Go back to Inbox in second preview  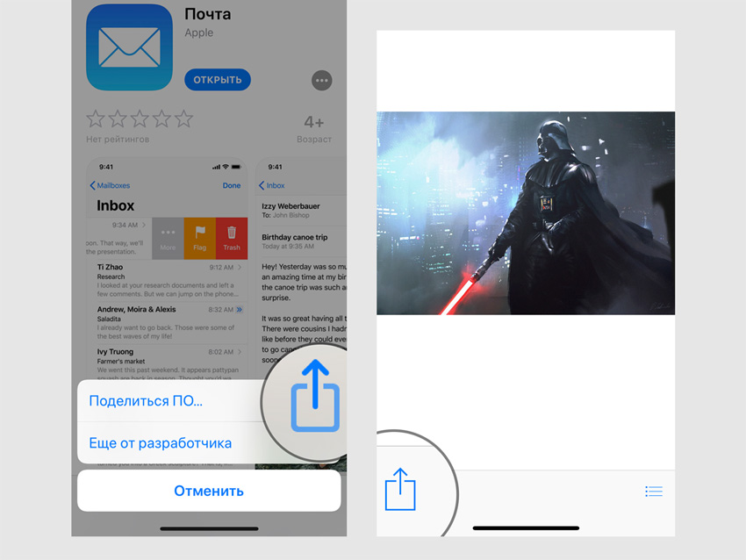click(x=272, y=185)
